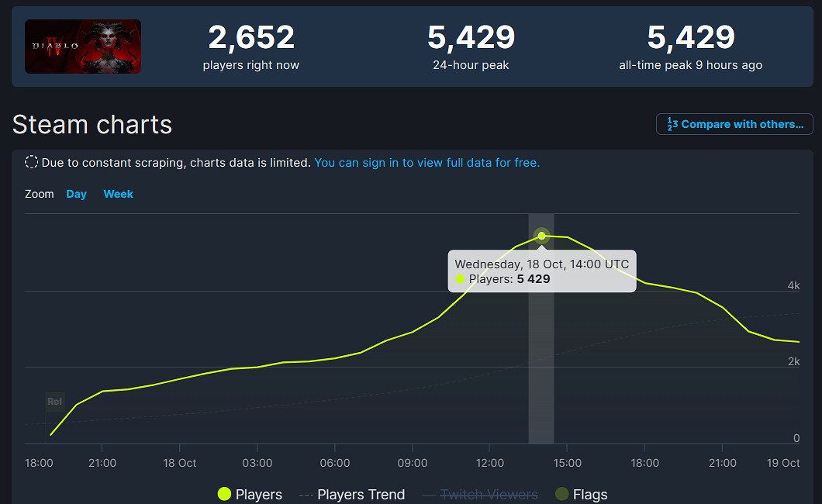Image resolution: width=822 pixels, height=504 pixels.
Task: Follow the sign in to view full data link
Action: 427,163
